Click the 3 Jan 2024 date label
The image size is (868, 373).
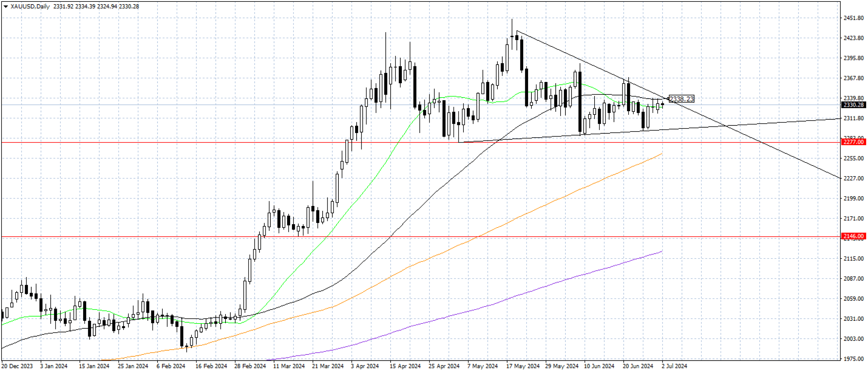[x=54, y=366]
